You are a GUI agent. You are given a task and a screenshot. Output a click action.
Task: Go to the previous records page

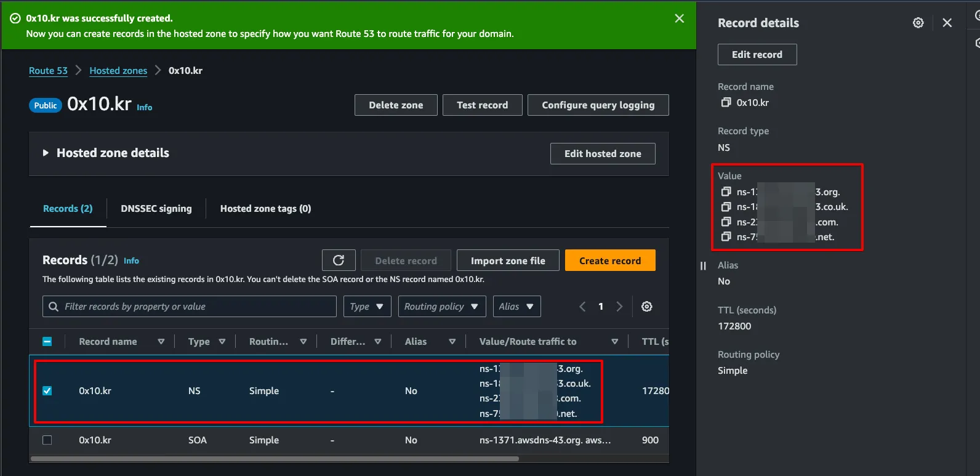coord(582,307)
